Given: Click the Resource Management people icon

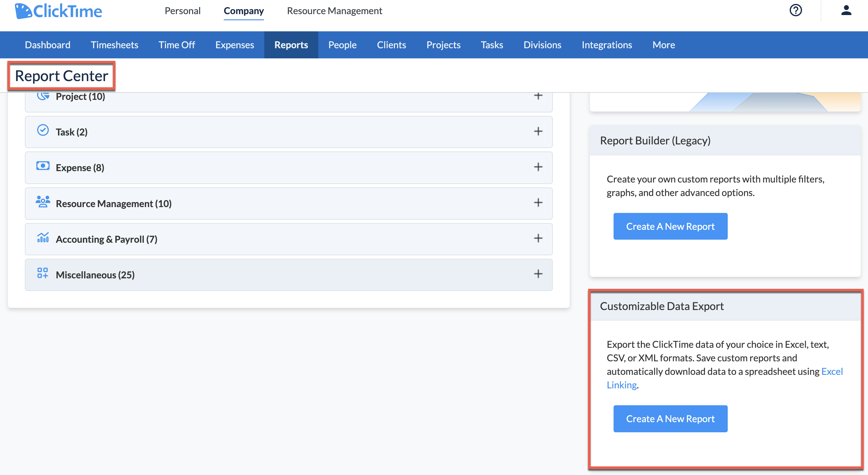Looking at the screenshot, I should coord(43,202).
